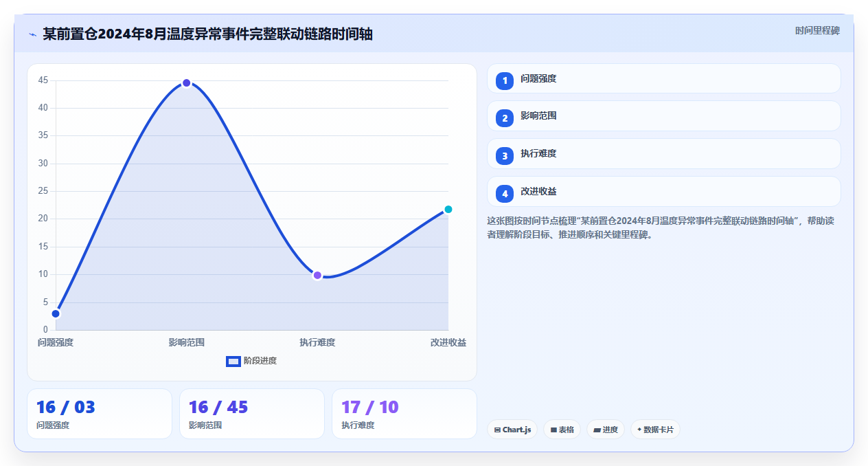Click the 16 / 03 问题强度 card
This screenshot has width=868, height=466.
point(100,414)
